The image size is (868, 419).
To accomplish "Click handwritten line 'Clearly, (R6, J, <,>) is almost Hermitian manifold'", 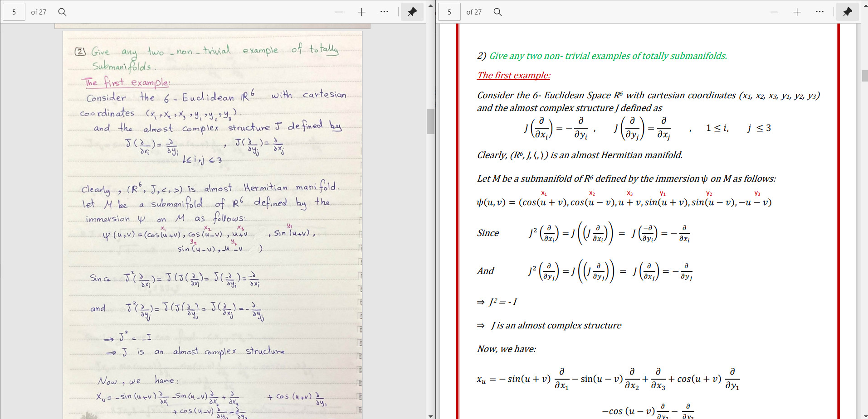I will (x=210, y=187).
